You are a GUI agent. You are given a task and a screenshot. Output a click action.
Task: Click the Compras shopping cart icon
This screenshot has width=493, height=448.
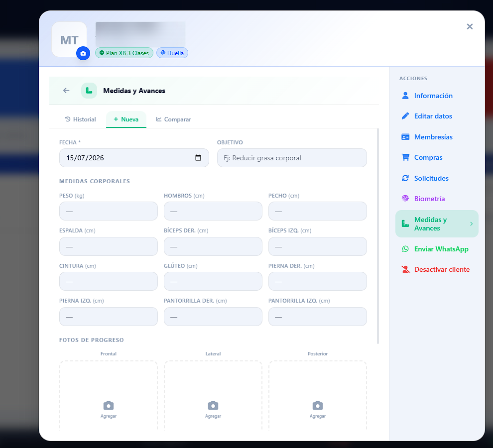tap(405, 157)
